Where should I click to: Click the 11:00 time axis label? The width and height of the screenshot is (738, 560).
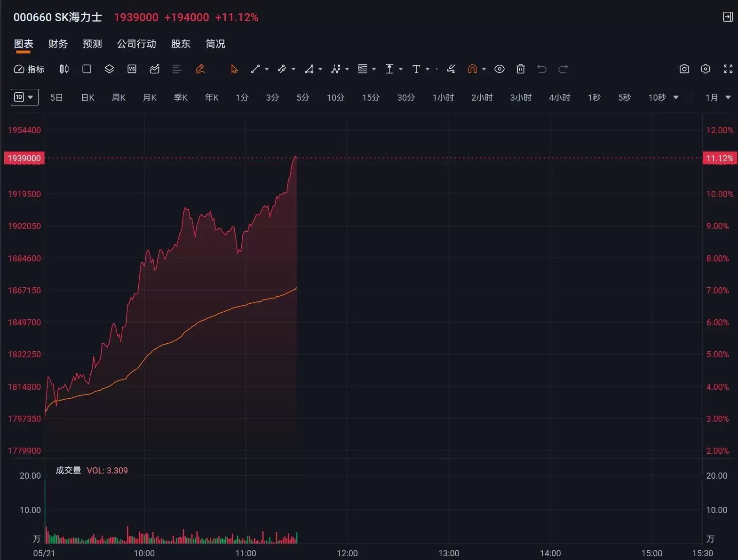[x=246, y=553]
